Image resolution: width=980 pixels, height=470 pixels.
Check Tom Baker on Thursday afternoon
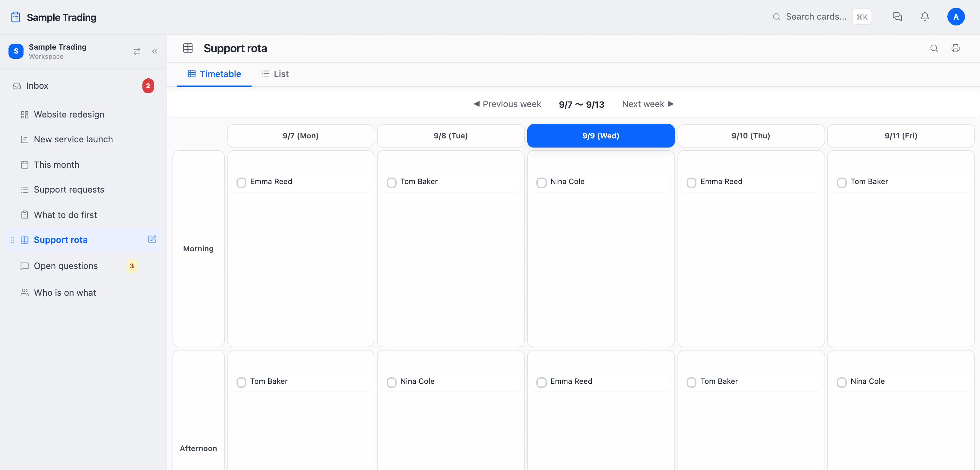692,382
